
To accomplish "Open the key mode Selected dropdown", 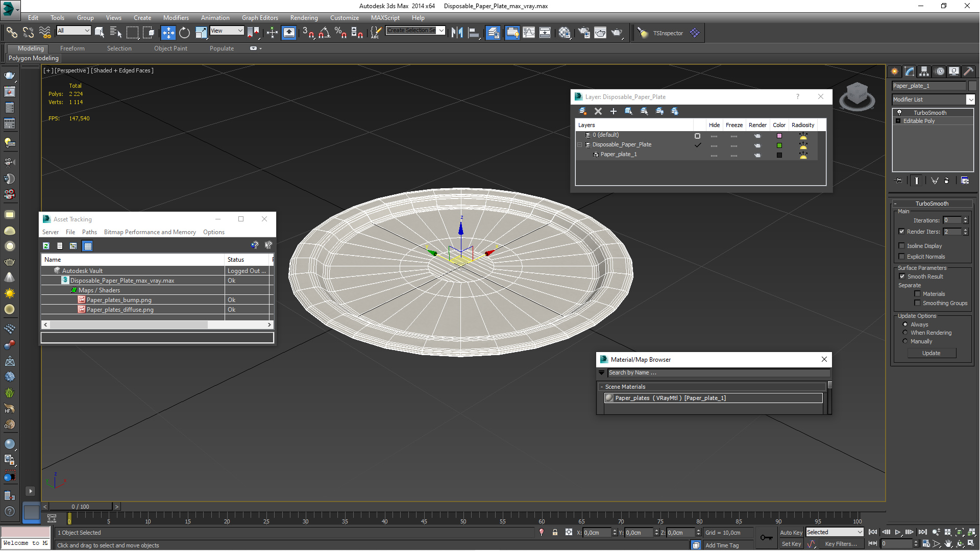I will coord(834,532).
